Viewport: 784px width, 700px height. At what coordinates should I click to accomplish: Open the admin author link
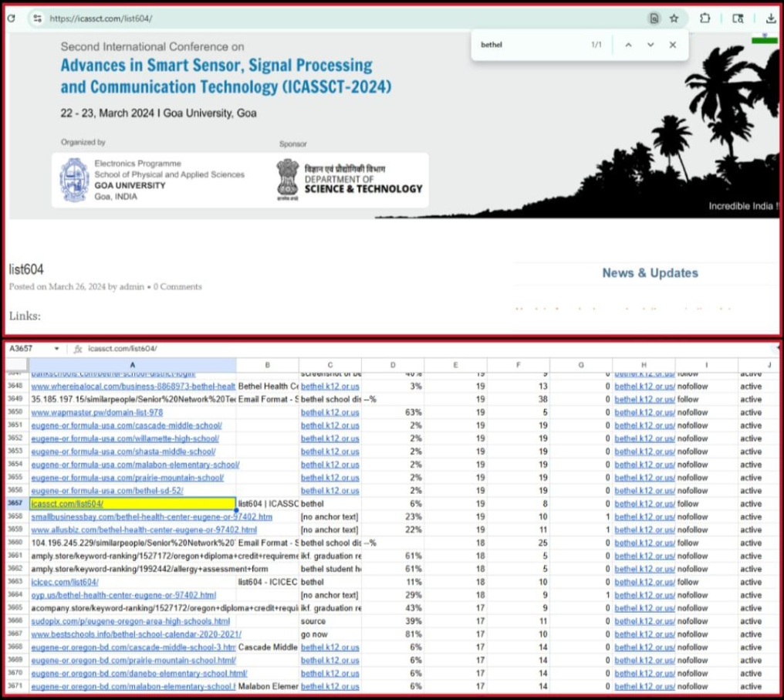click(131, 287)
